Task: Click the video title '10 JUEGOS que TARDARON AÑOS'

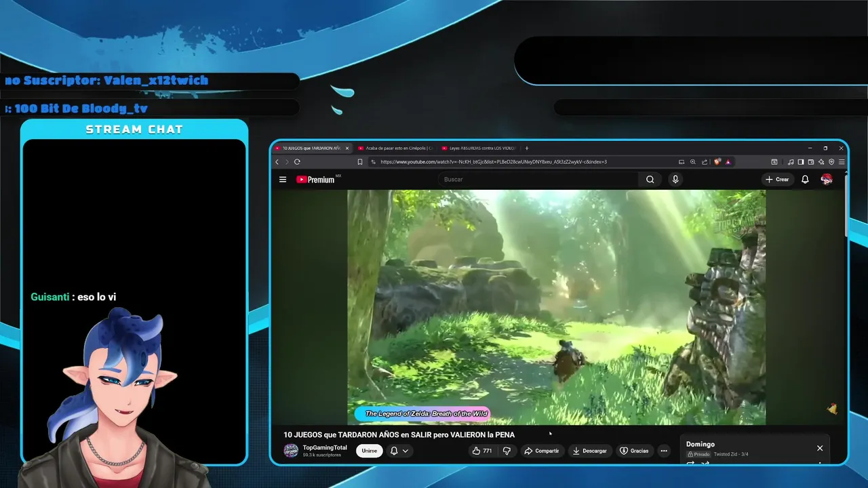Action: pyautogui.click(x=399, y=435)
